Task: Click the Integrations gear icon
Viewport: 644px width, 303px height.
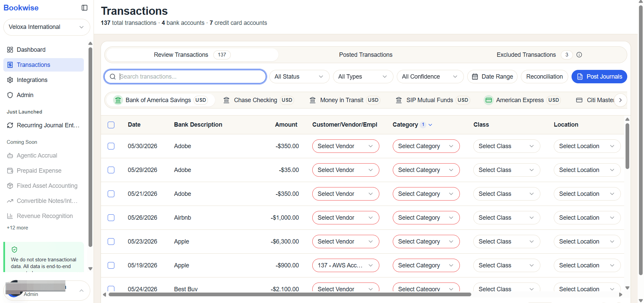Action: coord(10,80)
